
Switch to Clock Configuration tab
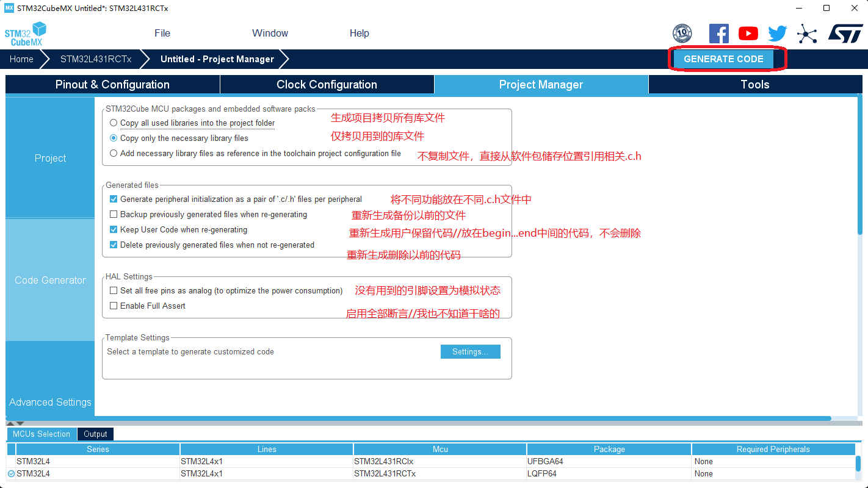[x=327, y=84]
